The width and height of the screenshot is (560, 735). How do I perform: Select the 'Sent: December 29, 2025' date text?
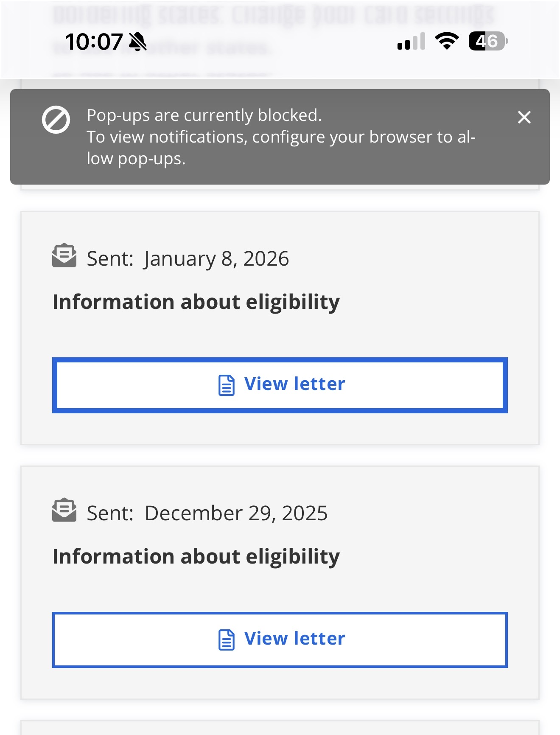207,513
